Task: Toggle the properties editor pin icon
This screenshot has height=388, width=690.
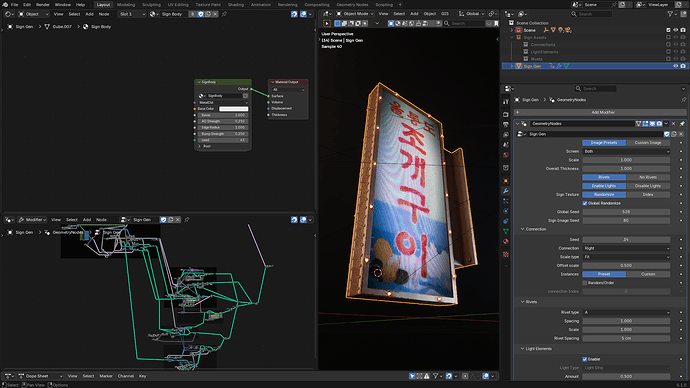Action: (x=684, y=100)
